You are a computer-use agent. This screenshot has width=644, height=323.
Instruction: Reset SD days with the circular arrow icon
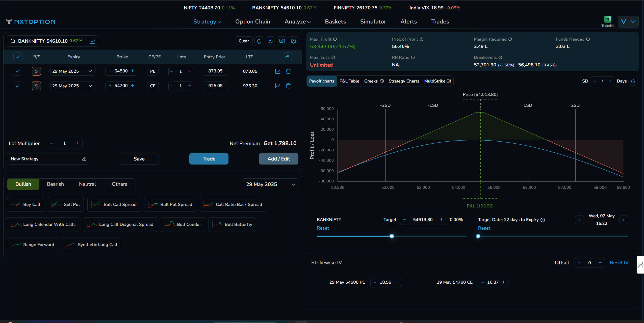(633, 81)
